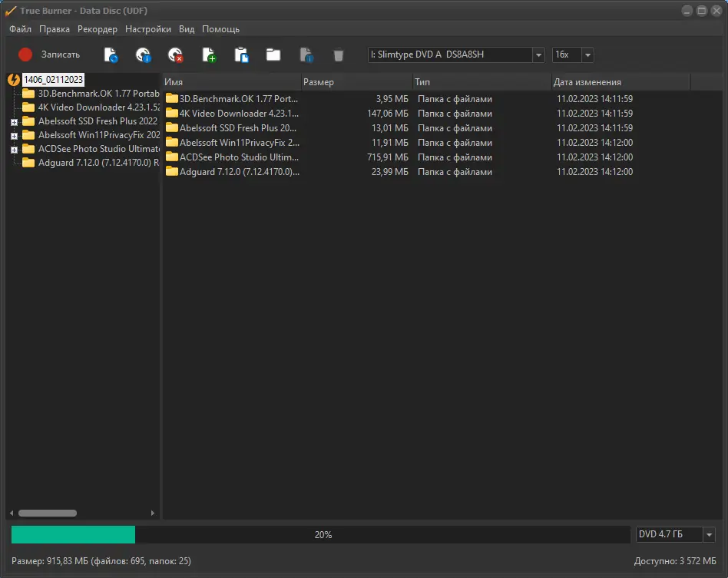Click the file properties icon in toolbar
This screenshot has width=728, height=578.
[x=306, y=54]
